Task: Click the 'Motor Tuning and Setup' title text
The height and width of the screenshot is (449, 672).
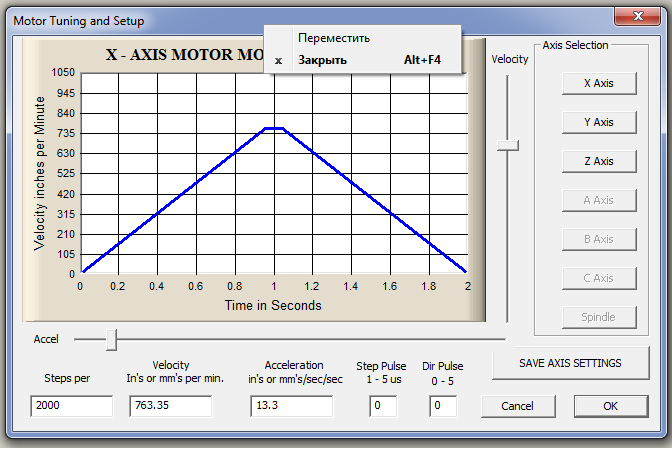Action: (79, 21)
